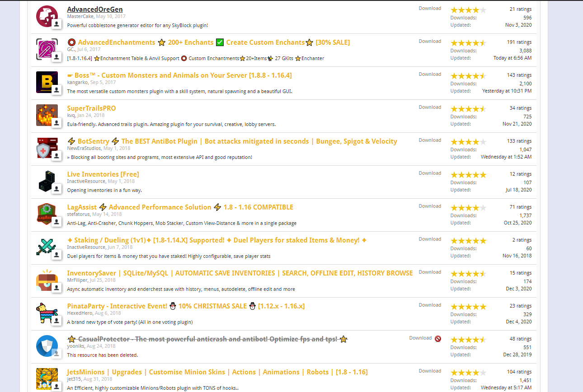Download the InventorySaver plugin
The width and height of the screenshot is (583, 392).
click(x=430, y=272)
